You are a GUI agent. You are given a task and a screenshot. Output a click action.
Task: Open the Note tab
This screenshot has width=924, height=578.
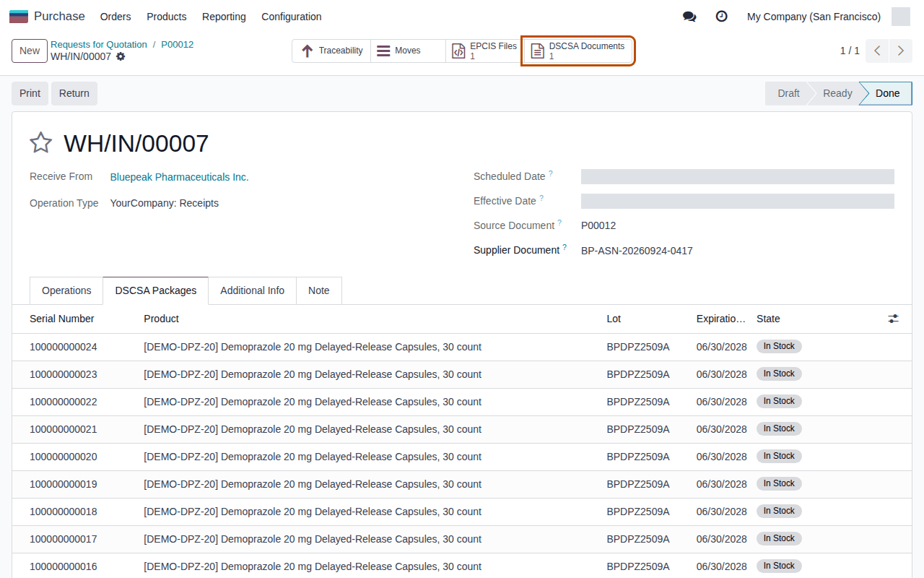coord(319,290)
